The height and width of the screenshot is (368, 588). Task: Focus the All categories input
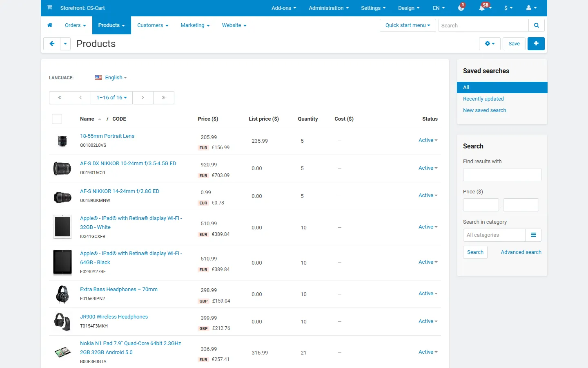point(494,235)
